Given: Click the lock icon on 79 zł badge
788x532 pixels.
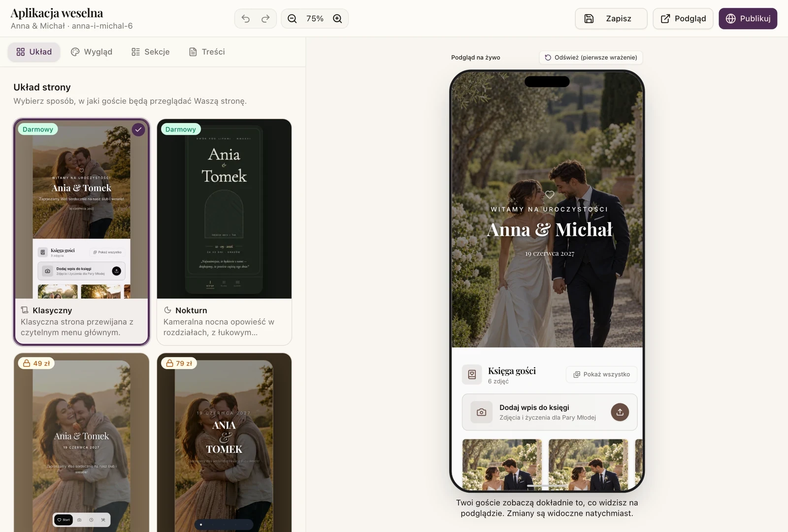Looking at the screenshot, I should coord(169,363).
